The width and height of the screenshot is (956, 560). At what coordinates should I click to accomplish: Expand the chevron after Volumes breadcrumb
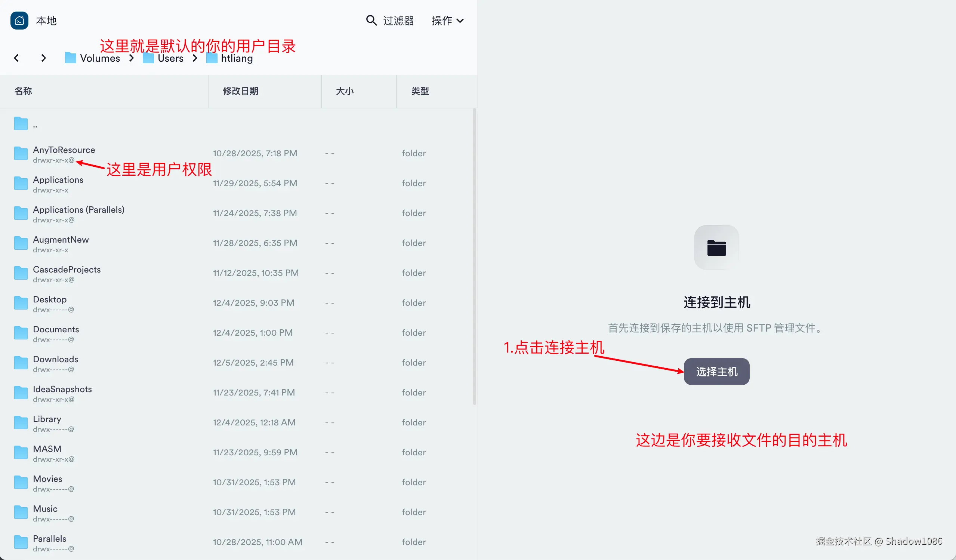pyautogui.click(x=131, y=58)
